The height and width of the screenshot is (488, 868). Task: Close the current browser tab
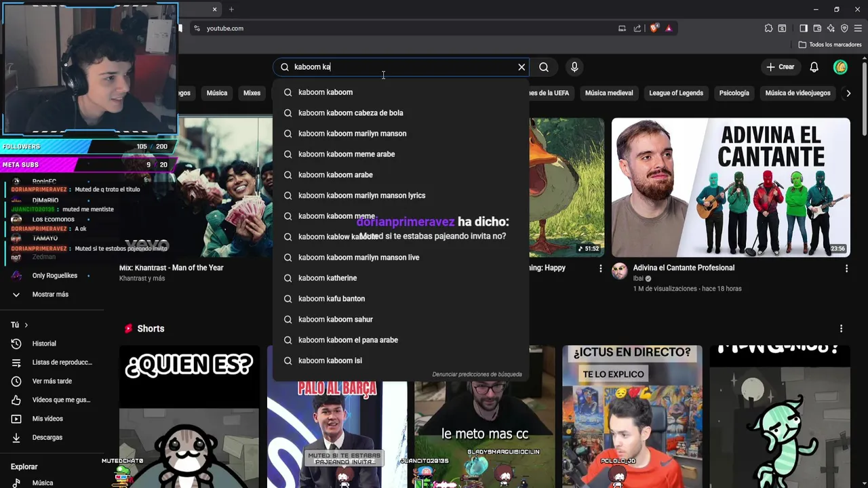tap(214, 9)
